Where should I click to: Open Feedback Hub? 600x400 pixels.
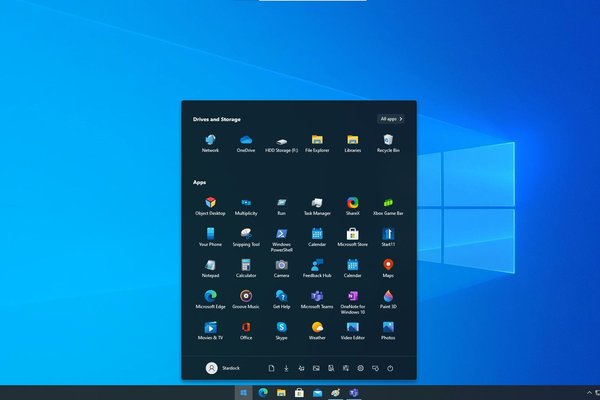click(317, 268)
